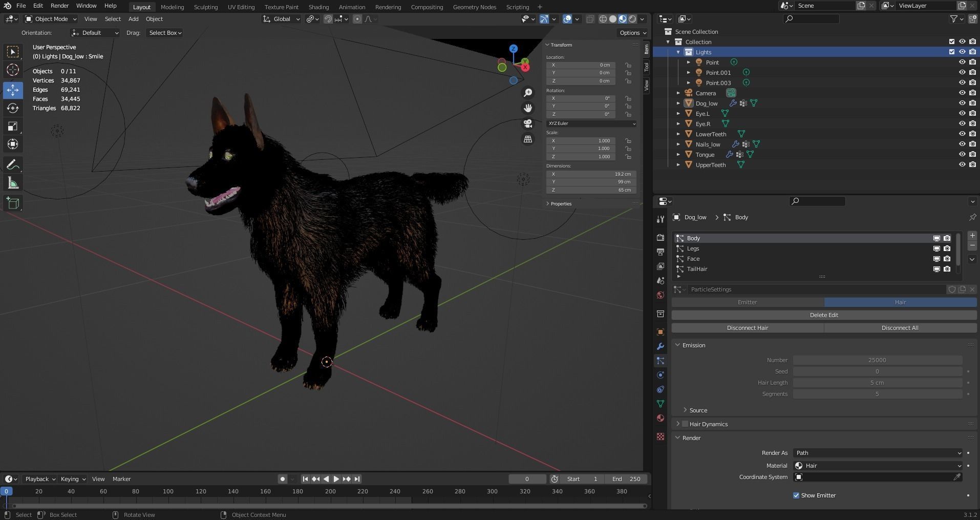Viewport: 980px width, 520px height.
Task: Switch to the Sculpting workspace tab
Action: (205, 7)
